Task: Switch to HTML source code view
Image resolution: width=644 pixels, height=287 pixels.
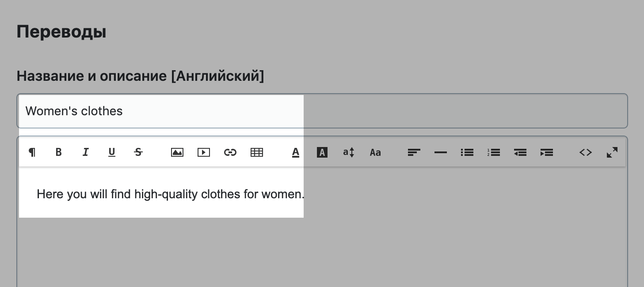Action: tap(586, 152)
